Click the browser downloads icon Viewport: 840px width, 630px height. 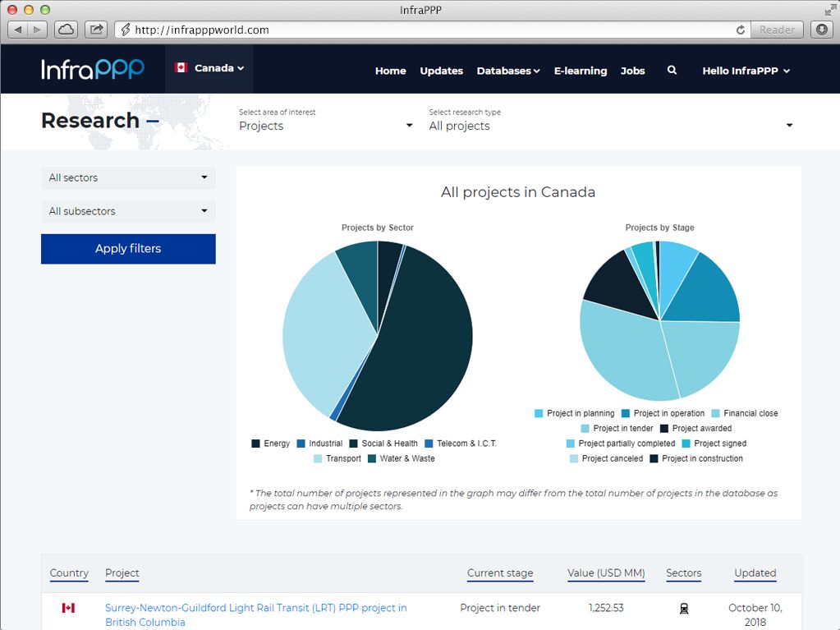(821, 30)
